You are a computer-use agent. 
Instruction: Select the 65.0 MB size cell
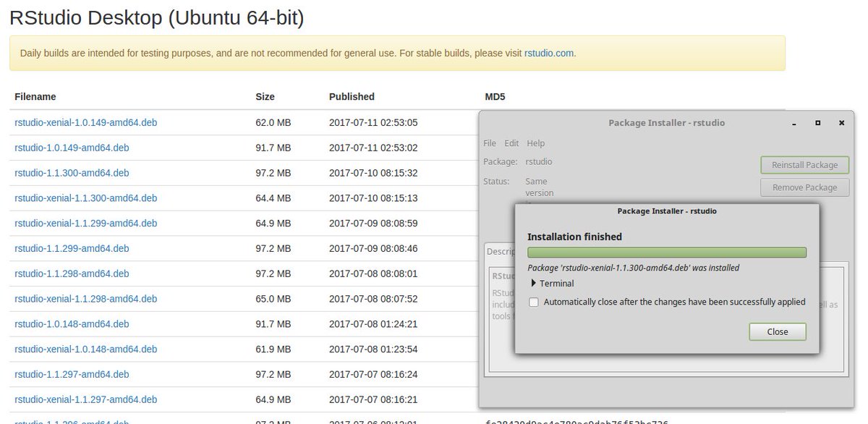(273, 299)
